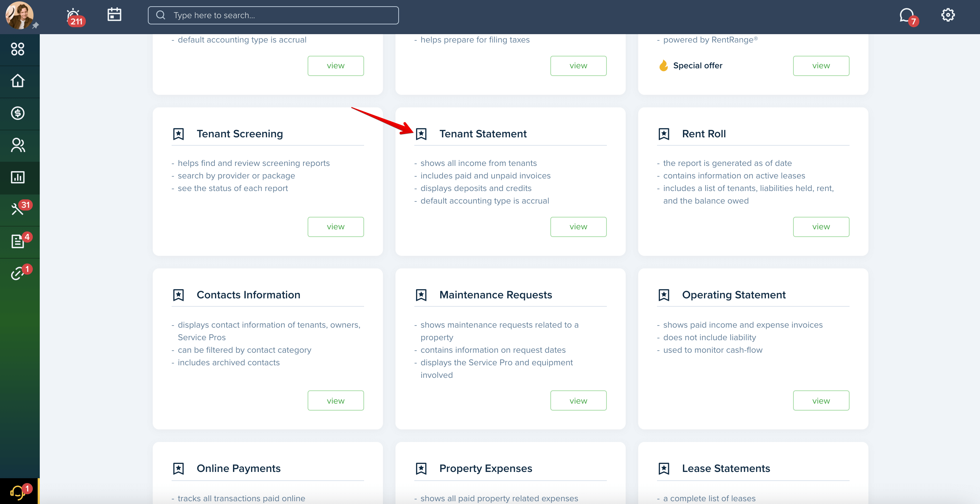The width and height of the screenshot is (980, 504).
Task: Click view in first card about accrual accounting
Action: pos(336,66)
